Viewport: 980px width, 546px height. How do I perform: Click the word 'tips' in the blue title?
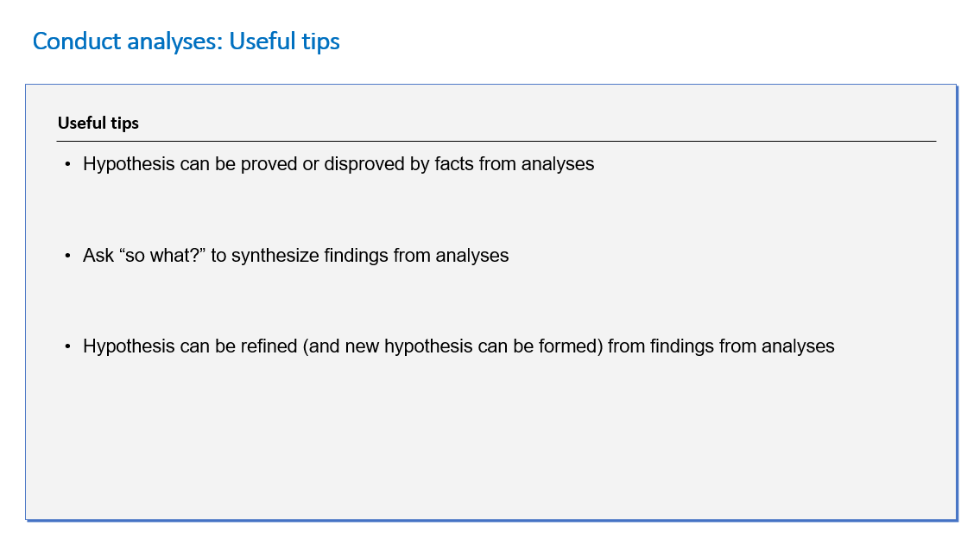point(320,42)
